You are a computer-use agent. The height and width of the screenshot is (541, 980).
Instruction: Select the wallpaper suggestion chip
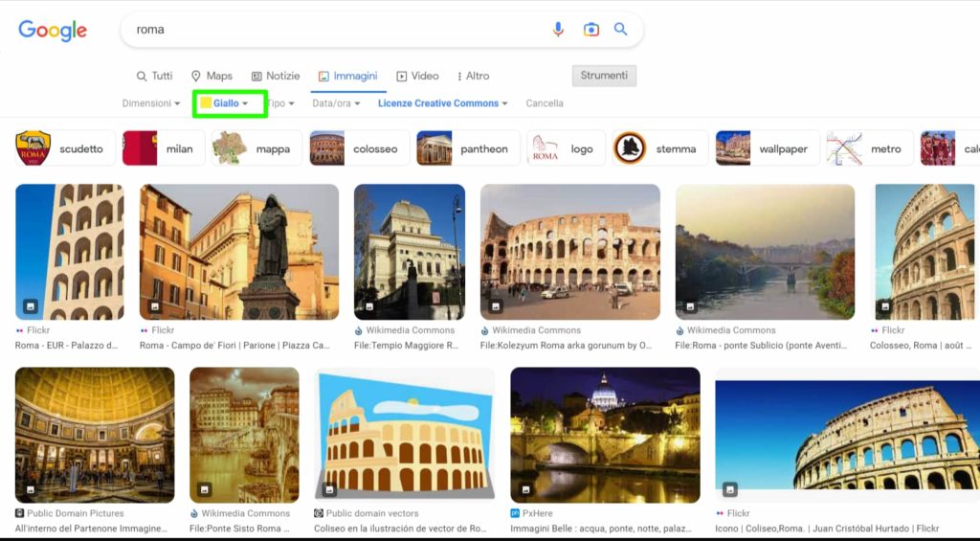click(x=768, y=148)
